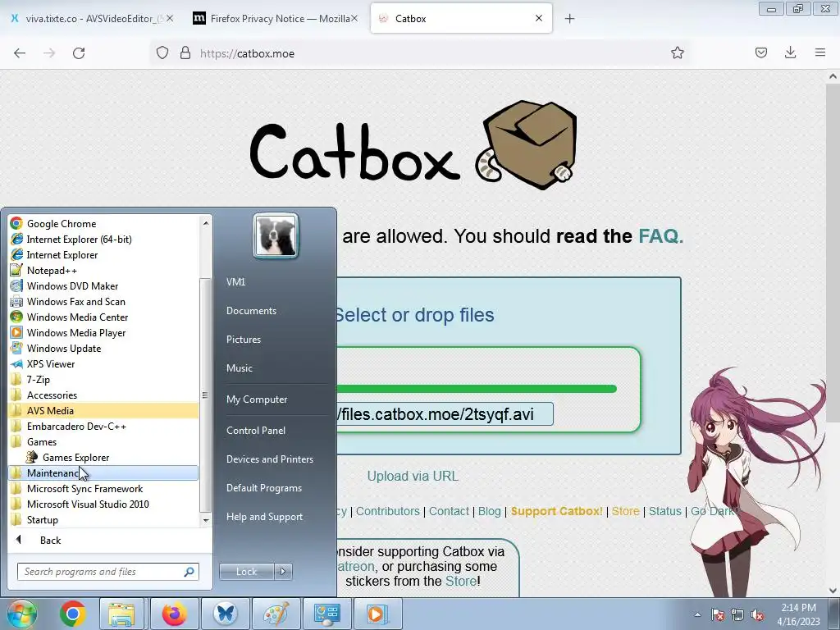Switch to the Firefox Privacy Notice tab

pyautogui.click(x=274, y=18)
